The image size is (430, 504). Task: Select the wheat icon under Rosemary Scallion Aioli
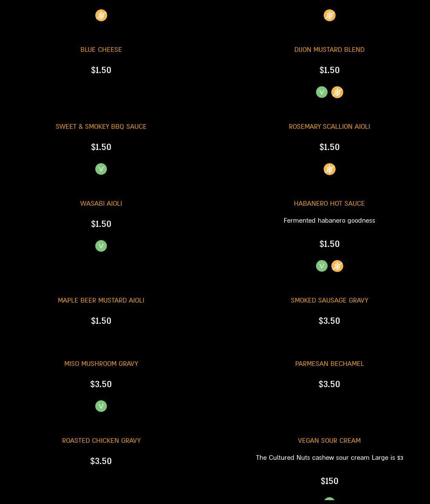pyautogui.click(x=330, y=169)
